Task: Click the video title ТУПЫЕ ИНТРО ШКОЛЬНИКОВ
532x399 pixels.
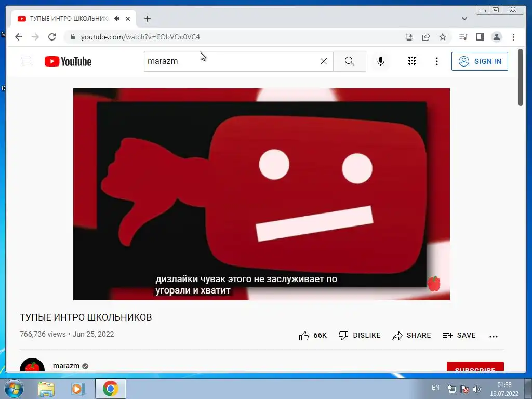Action: [86, 317]
